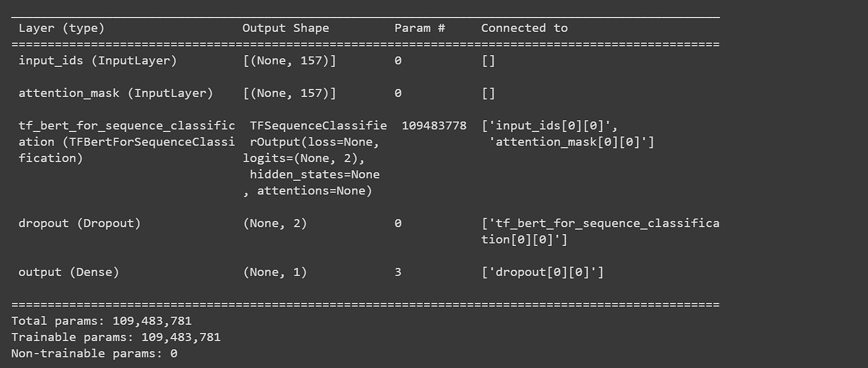868x368 pixels.
Task: Click the Trainable params line
Action: tap(116, 337)
